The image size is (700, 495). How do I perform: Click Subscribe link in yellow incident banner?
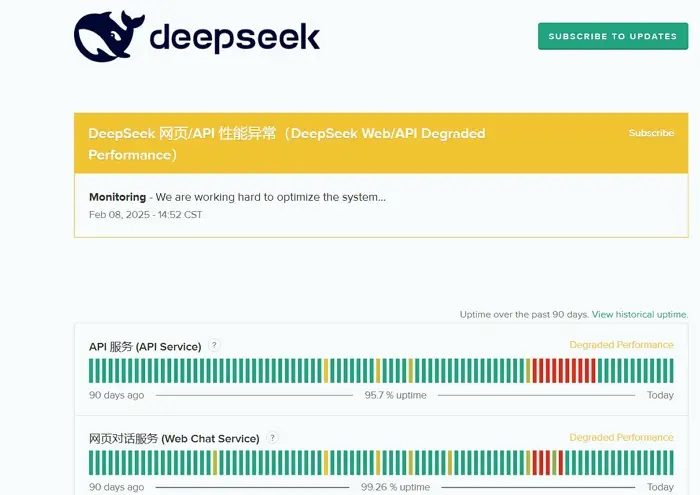pyautogui.click(x=651, y=133)
